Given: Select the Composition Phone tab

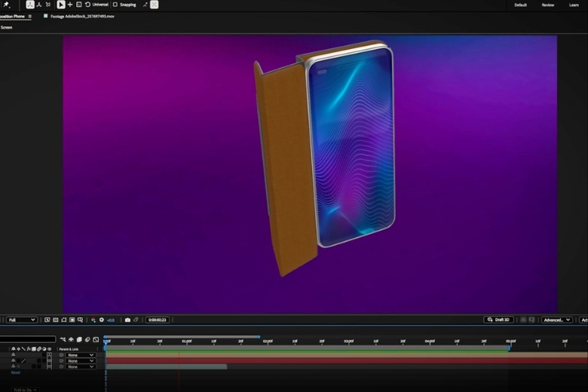Looking at the screenshot, I should [12, 16].
